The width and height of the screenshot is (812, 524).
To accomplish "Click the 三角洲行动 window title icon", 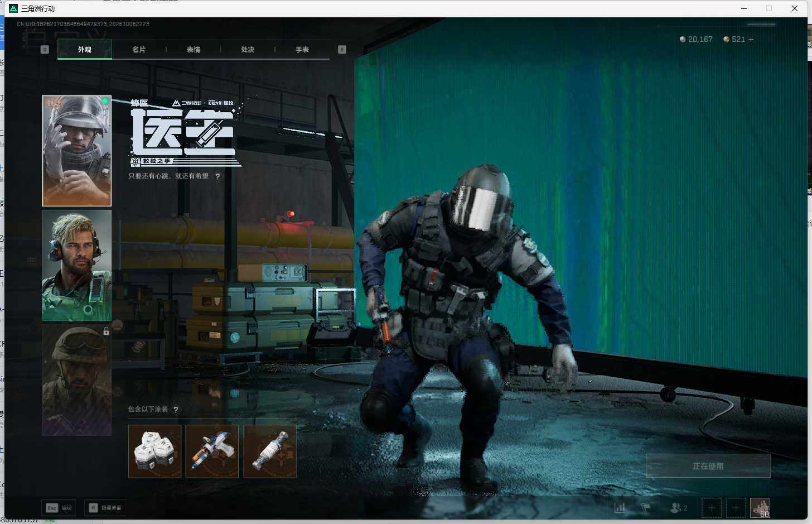I will pos(13,8).
